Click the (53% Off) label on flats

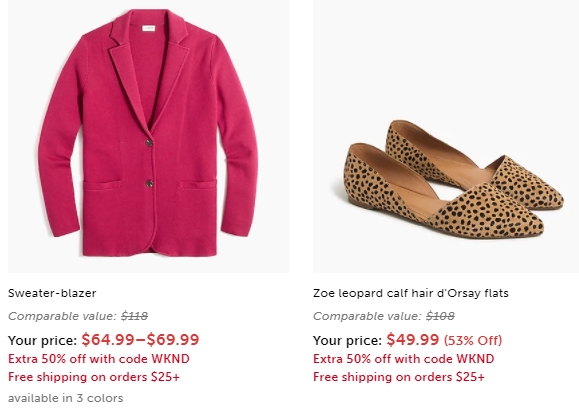[473, 340]
